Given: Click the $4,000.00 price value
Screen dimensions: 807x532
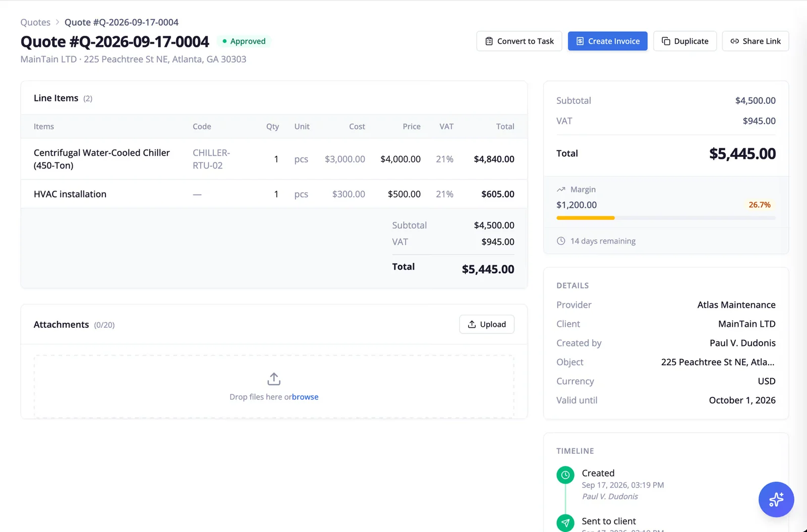Looking at the screenshot, I should coord(400,159).
